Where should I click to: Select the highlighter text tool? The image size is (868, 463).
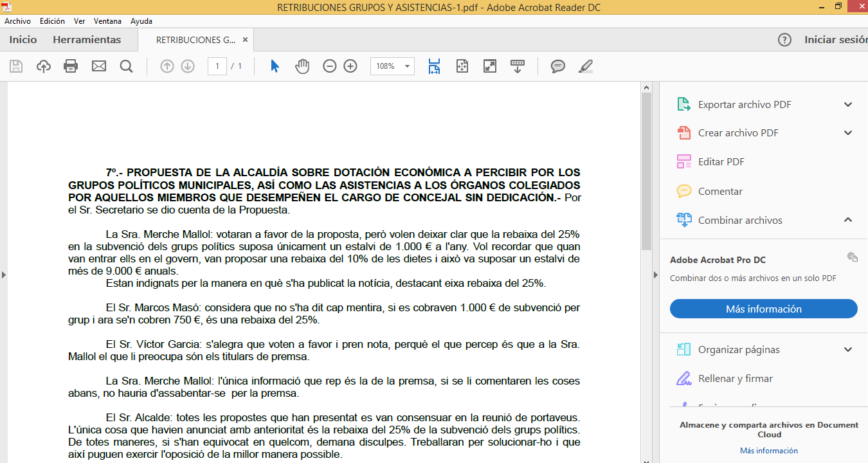coord(585,66)
